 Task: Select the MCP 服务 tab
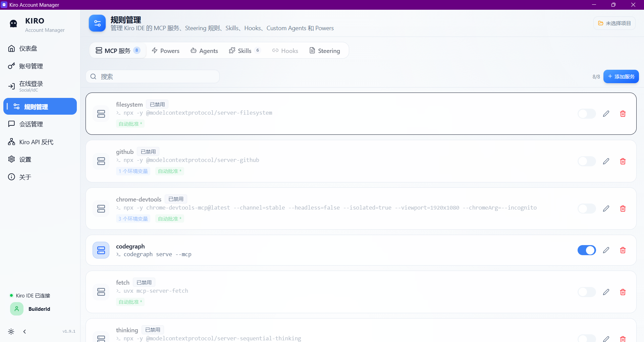click(x=118, y=51)
